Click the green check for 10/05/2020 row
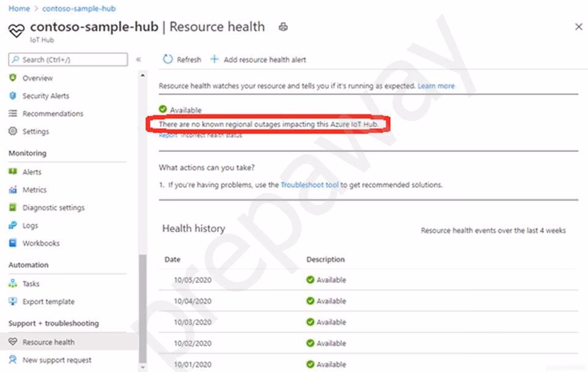588x372 pixels. (x=310, y=279)
